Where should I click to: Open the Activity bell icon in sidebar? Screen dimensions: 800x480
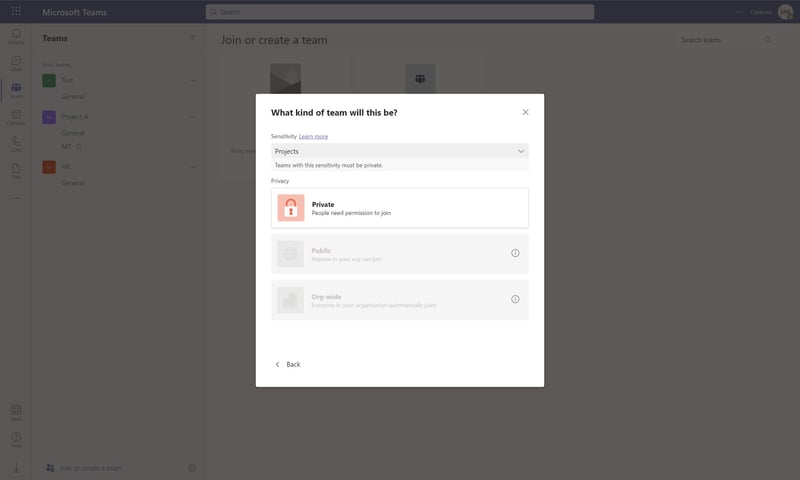16,36
